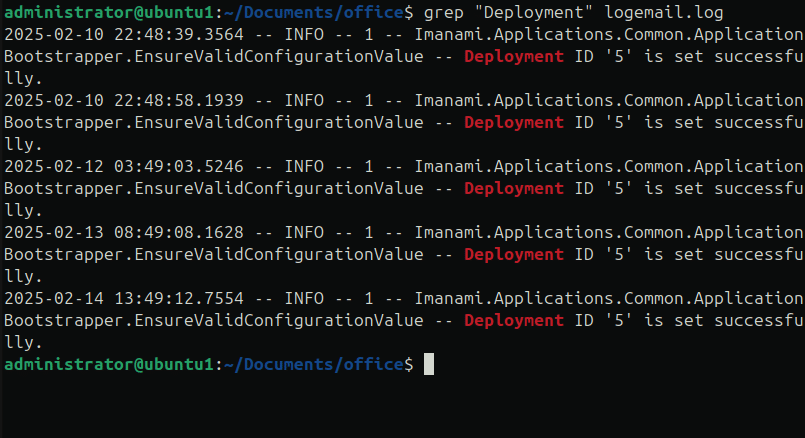
Task: Click "is set successfu" in the 08:49:08 entry
Action: click(723, 254)
